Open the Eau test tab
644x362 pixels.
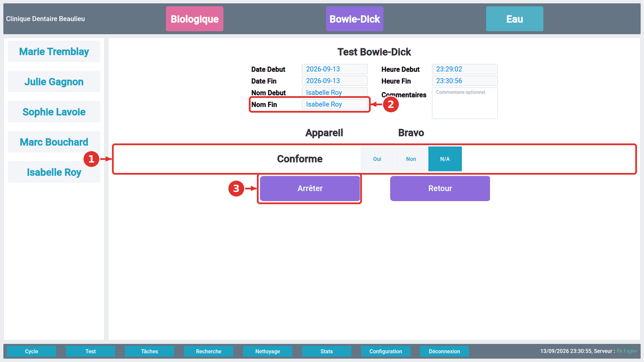515,19
